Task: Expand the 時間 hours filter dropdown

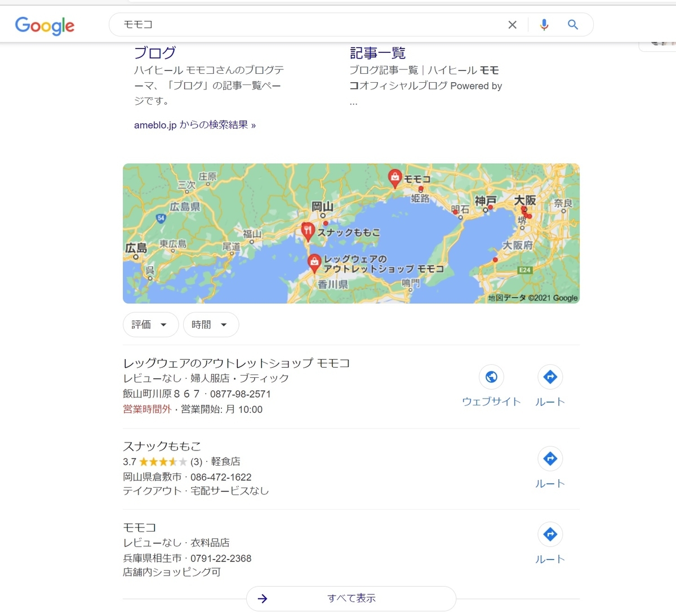Action: [211, 325]
